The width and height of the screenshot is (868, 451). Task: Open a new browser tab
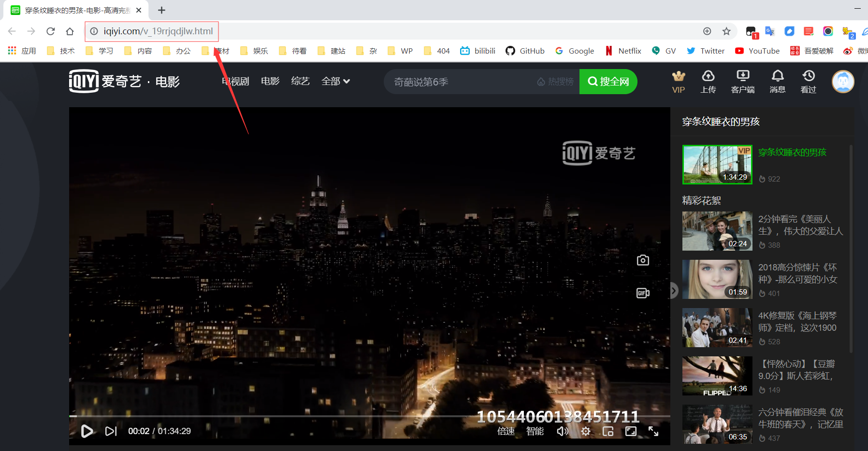(161, 10)
